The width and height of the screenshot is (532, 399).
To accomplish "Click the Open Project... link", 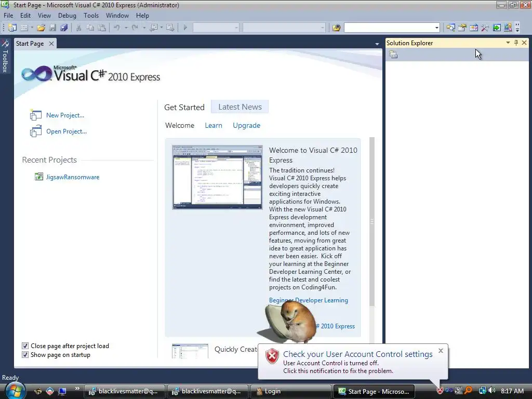I will coord(66,131).
